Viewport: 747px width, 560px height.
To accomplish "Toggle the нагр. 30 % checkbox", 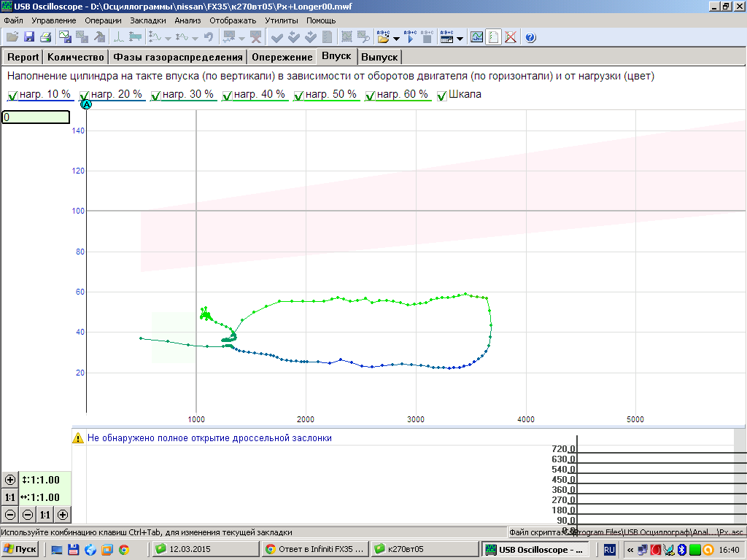I will click(156, 96).
